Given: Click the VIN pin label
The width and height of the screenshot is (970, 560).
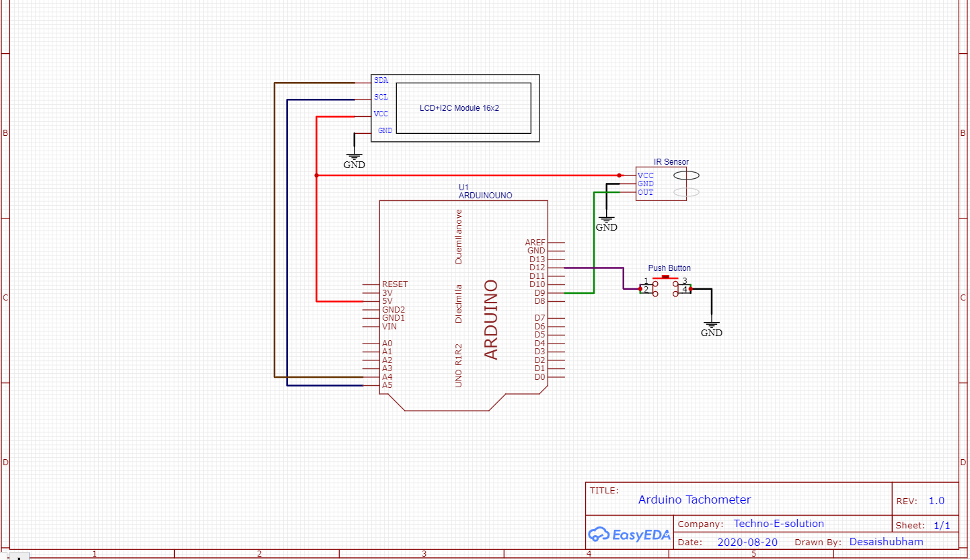Looking at the screenshot, I should click(x=389, y=327).
